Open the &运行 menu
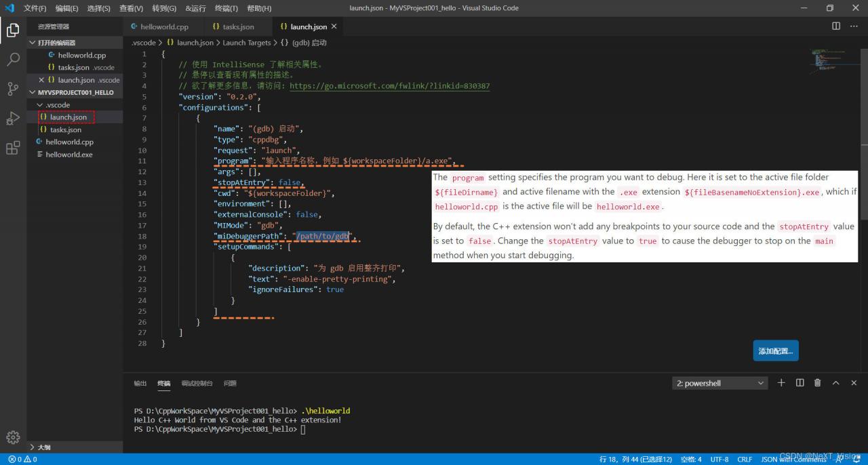The height and width of the screenshot is (465, 868). (x=195, y=8)
